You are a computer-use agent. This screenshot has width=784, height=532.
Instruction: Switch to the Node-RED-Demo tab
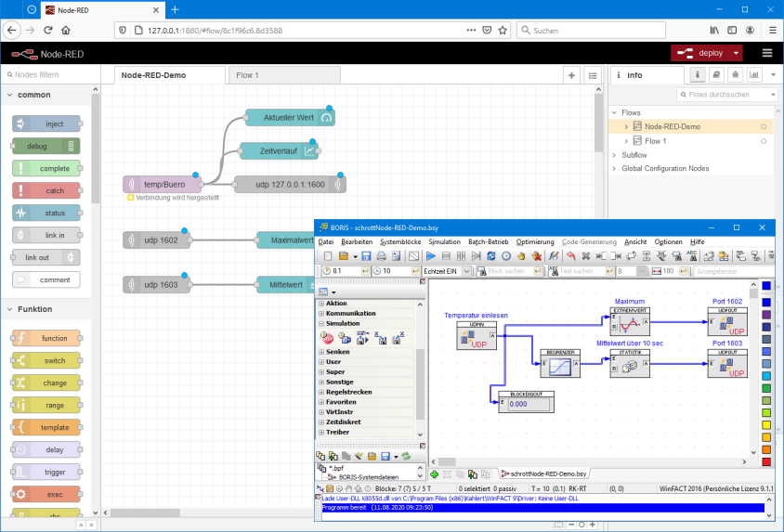pos(170,75)
